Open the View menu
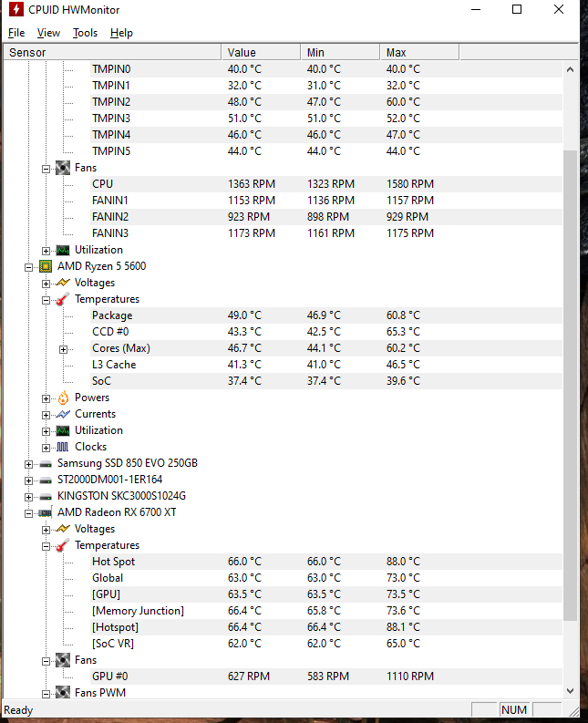 [x=48, y=33]
